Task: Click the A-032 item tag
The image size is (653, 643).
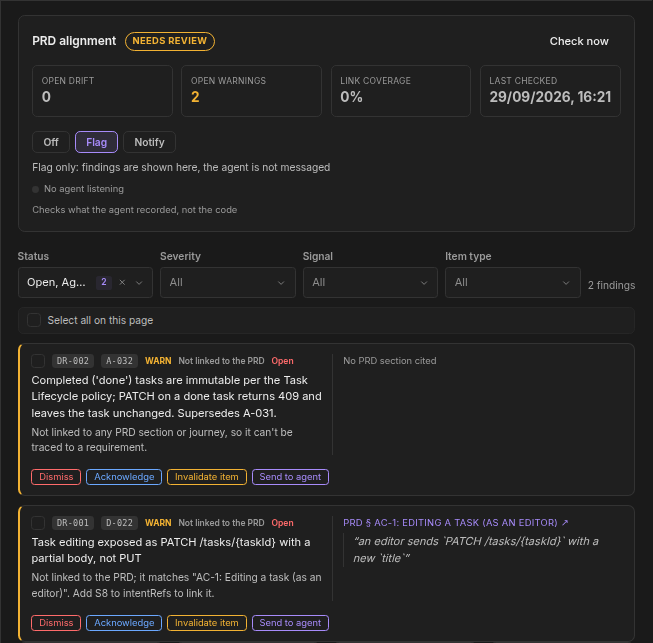Action: pyautogui.click(x=119, y=361)
